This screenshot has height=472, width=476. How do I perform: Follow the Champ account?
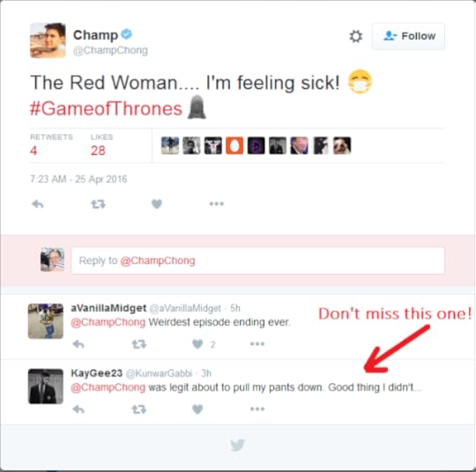click(x=408, y=36)
